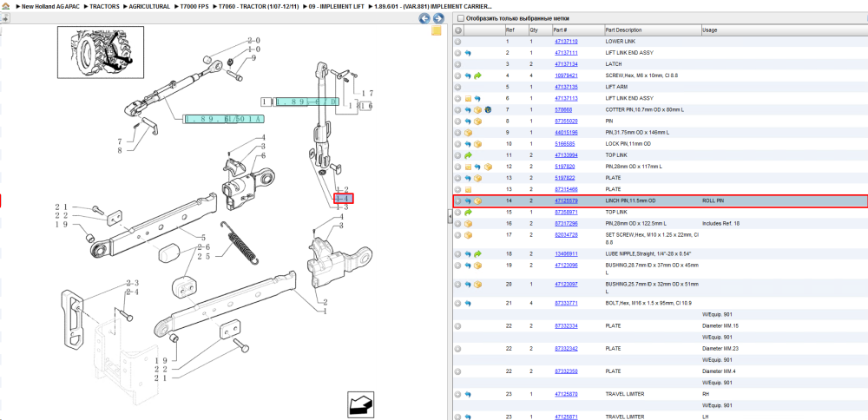Click blue arrow icon on BOLT row

click(x=468, y=303)
